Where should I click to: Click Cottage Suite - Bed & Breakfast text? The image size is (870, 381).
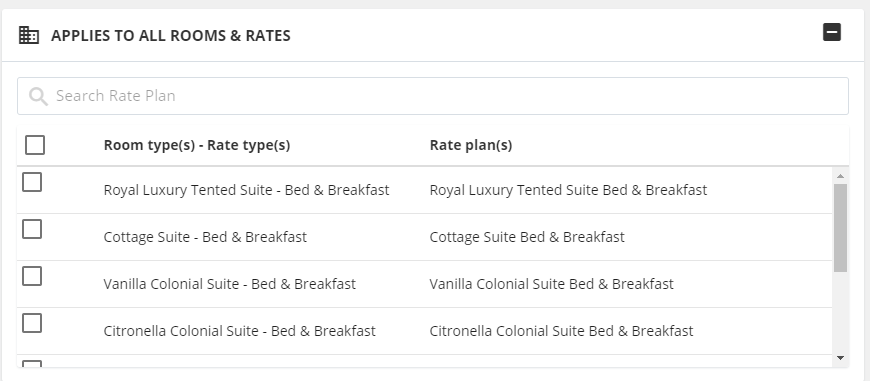click(205, 237)
